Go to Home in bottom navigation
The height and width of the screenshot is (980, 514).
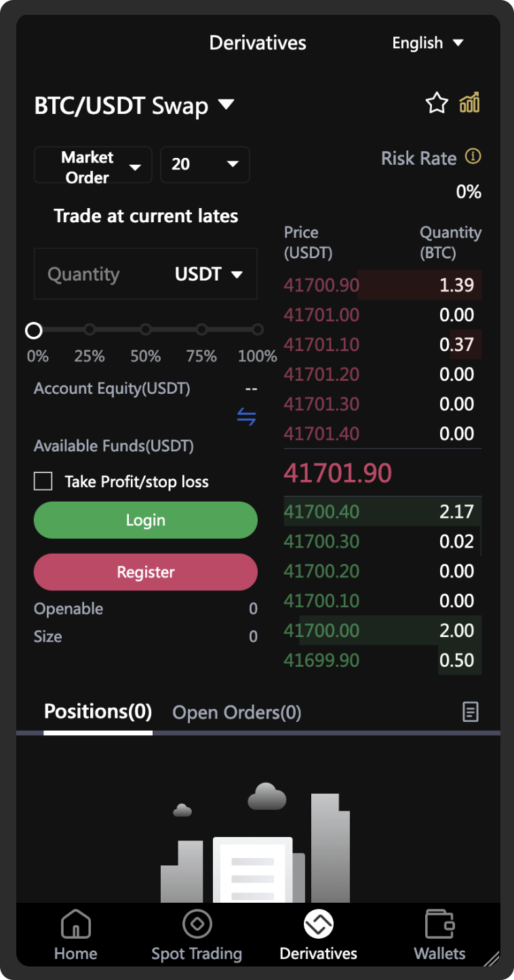[x=76, y=935]
